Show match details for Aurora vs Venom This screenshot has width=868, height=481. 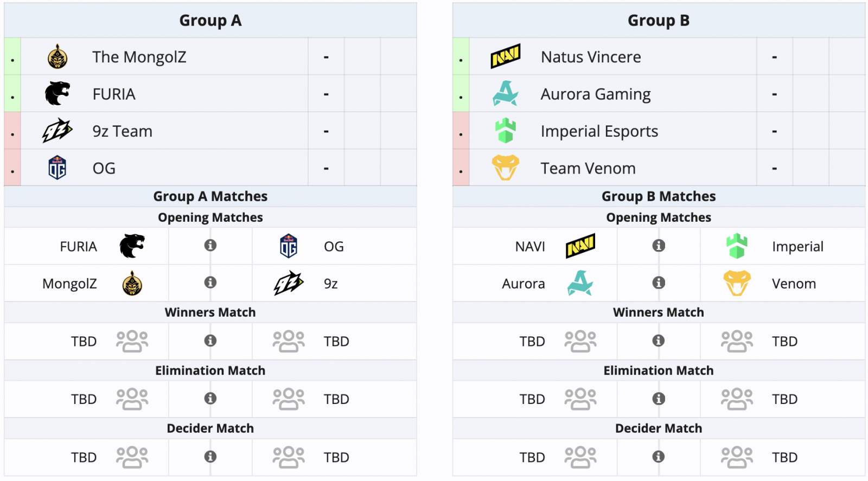pyautogui.click(x=659, y=283)
